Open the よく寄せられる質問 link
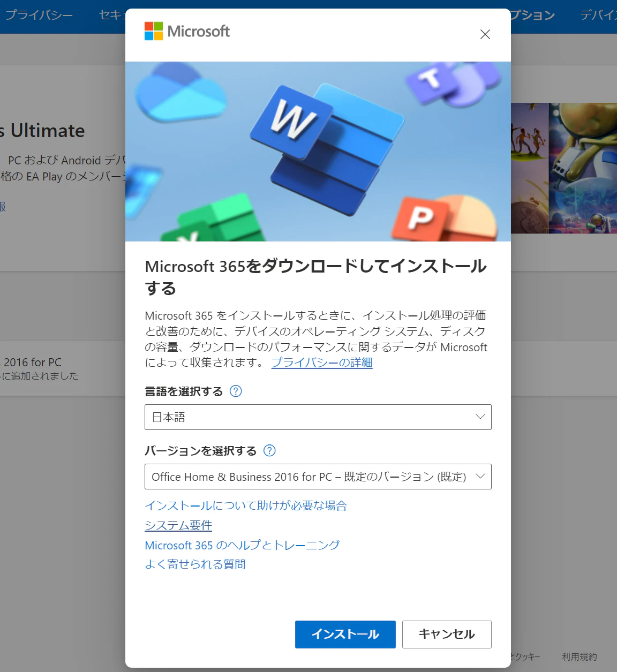 pos(195,564)
